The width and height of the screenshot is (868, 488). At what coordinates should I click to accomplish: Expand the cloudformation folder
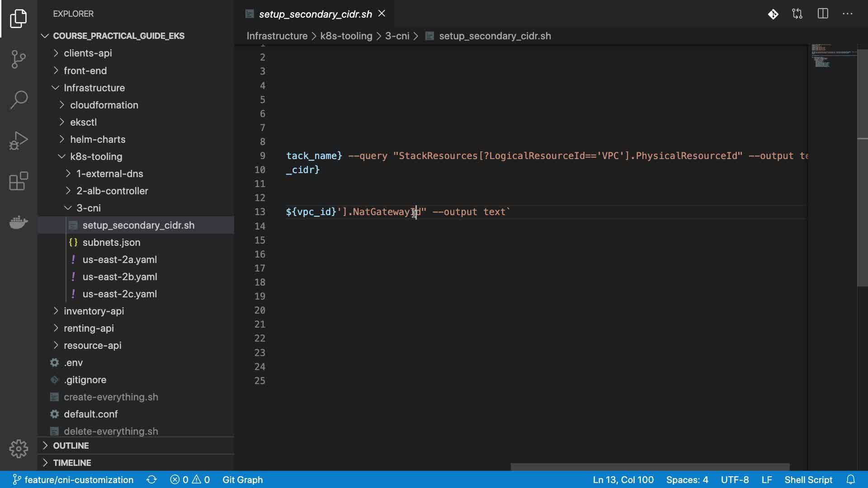pos(104,105)
